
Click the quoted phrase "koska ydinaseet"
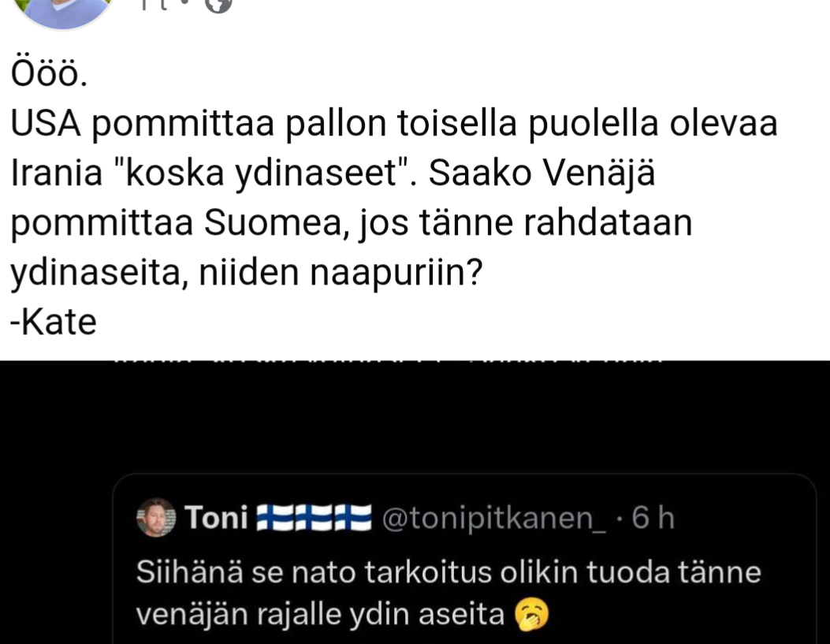pyautogui.click(x=266, y=174)
